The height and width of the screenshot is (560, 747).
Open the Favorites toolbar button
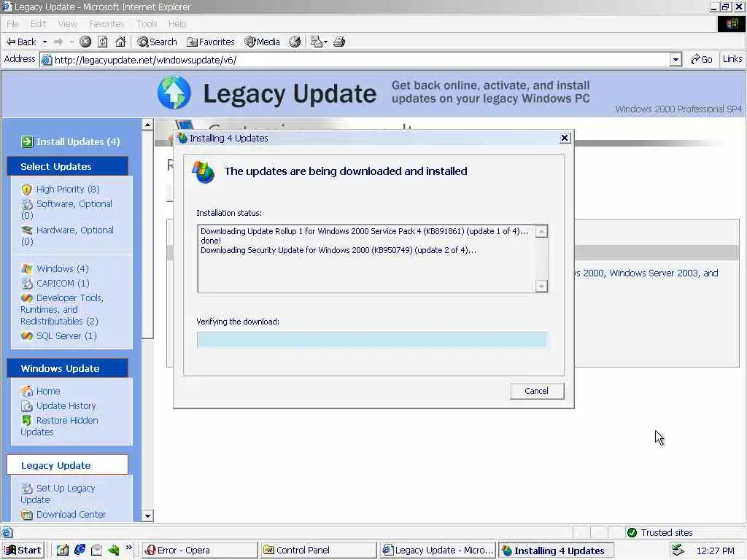point(211,42)
